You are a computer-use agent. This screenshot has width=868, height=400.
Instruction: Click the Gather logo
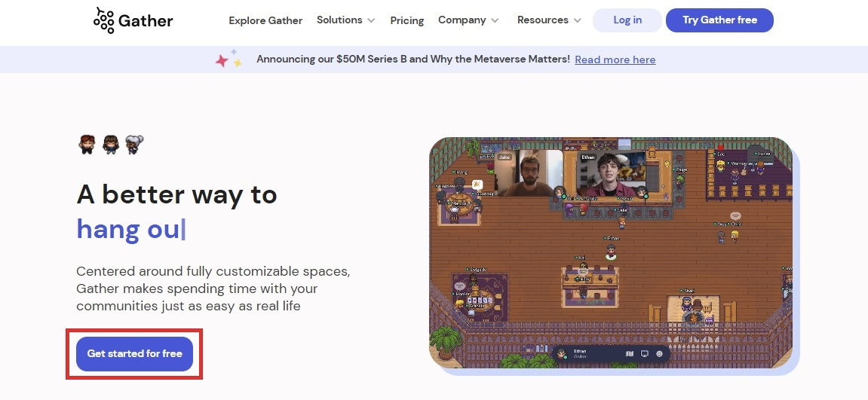pos(133,20)
